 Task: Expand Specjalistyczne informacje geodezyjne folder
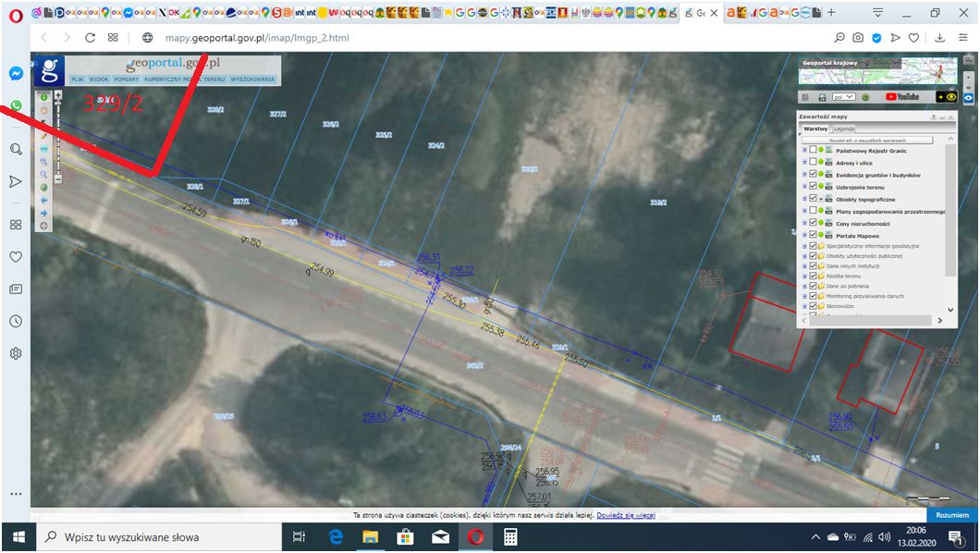(804, 246)
